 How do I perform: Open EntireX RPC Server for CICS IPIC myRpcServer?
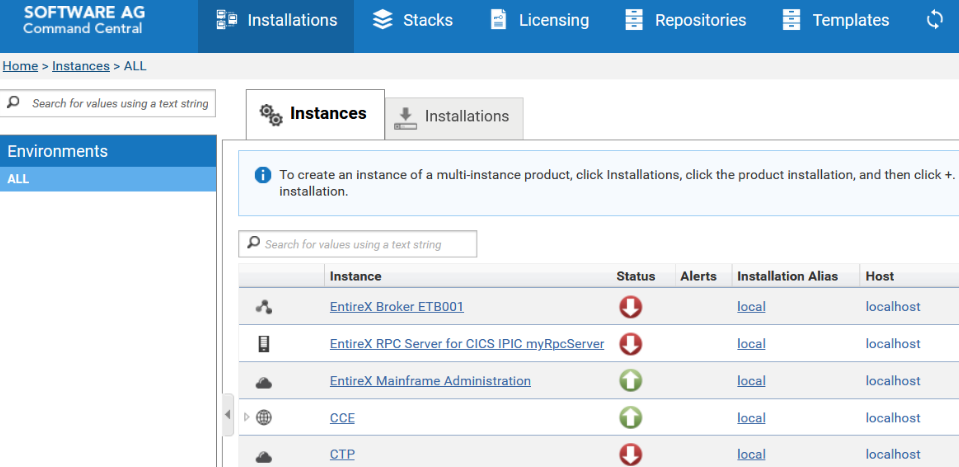(467, 344)
